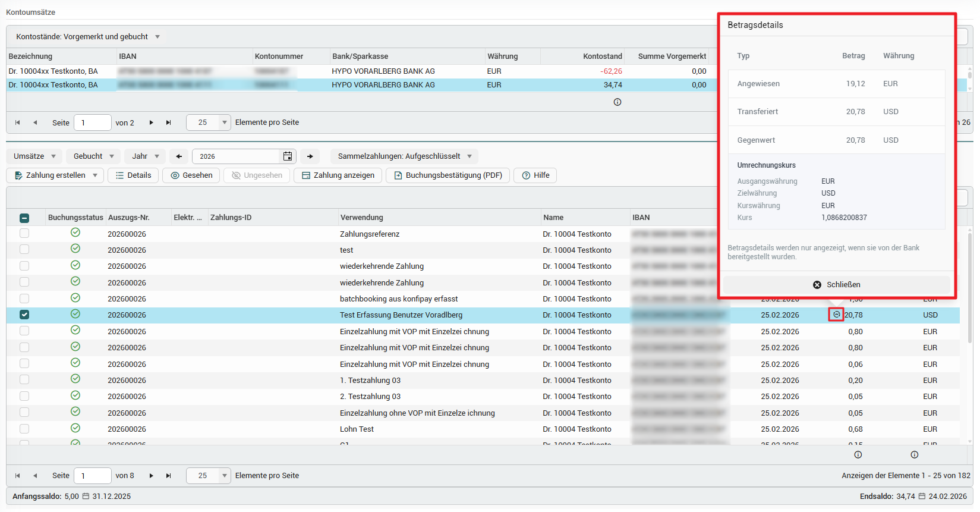Click the info icon below Kontostand column
Viewport: 980px width, 512px height.
617,102
